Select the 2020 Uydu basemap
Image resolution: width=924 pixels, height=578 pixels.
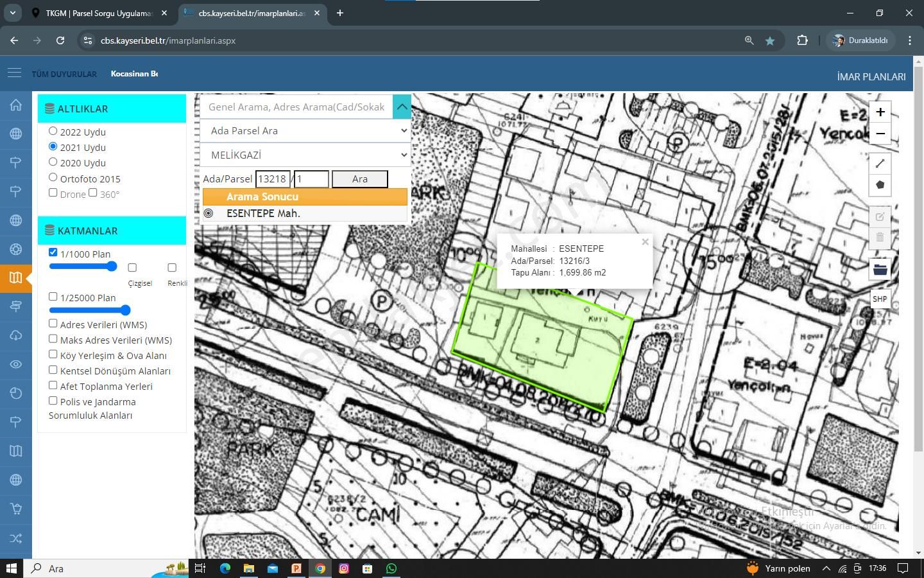(53, 162)
